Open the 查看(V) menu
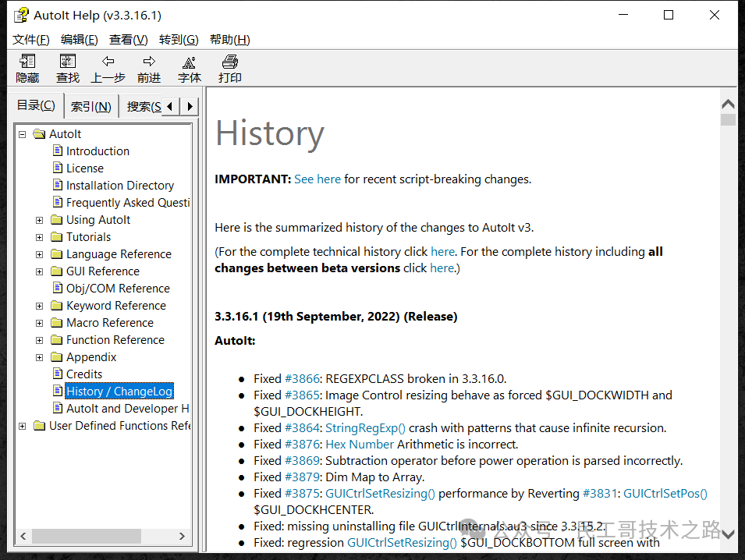 point(128,40)
